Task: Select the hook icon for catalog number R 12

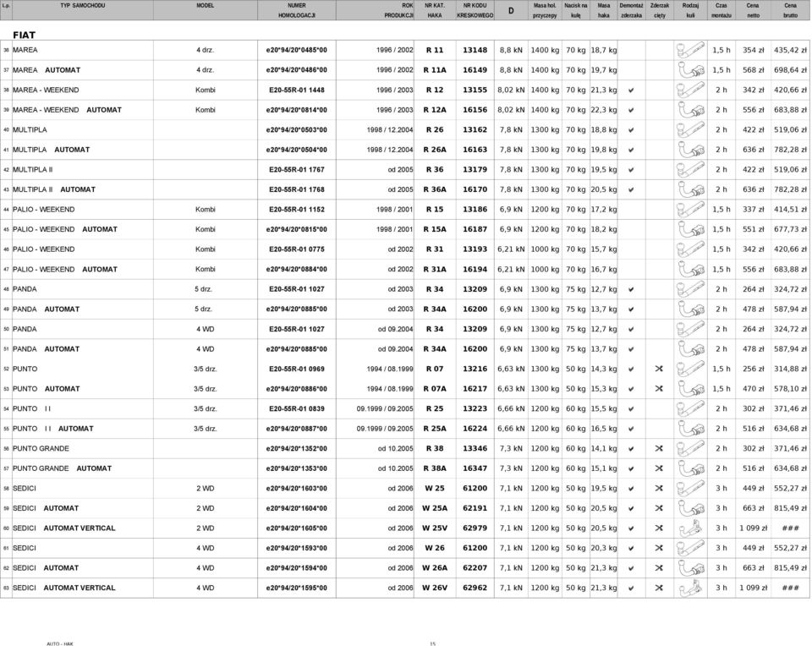Action: point(690,90)
